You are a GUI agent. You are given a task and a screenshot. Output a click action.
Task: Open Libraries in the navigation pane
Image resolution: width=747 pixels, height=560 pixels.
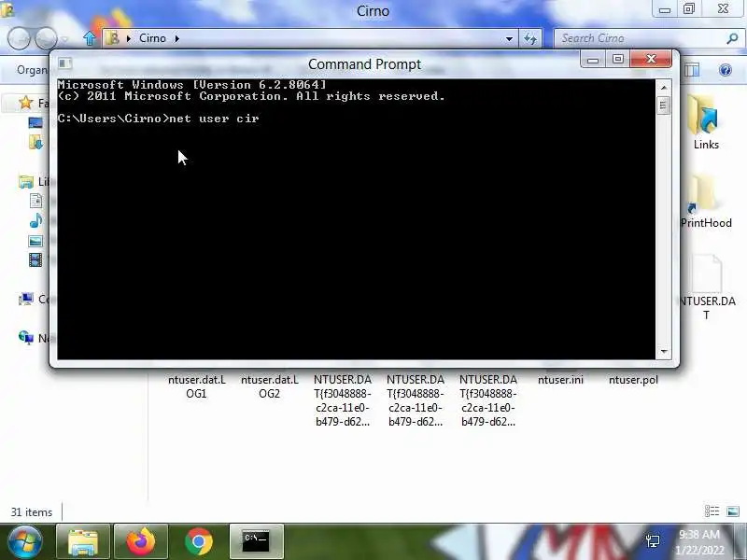click(x=26, y=181)
